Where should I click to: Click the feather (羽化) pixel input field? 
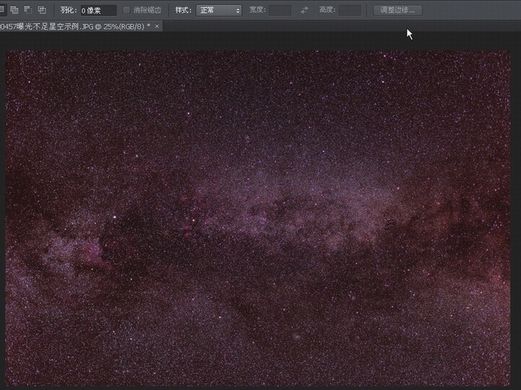[98, 11]
